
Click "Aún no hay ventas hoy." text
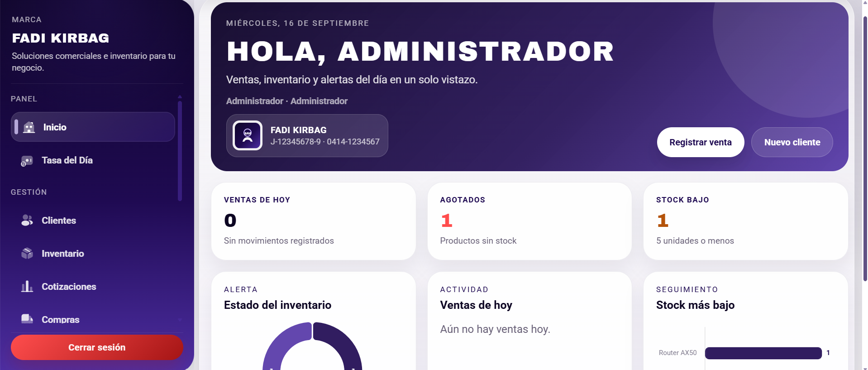pos(495,329)
